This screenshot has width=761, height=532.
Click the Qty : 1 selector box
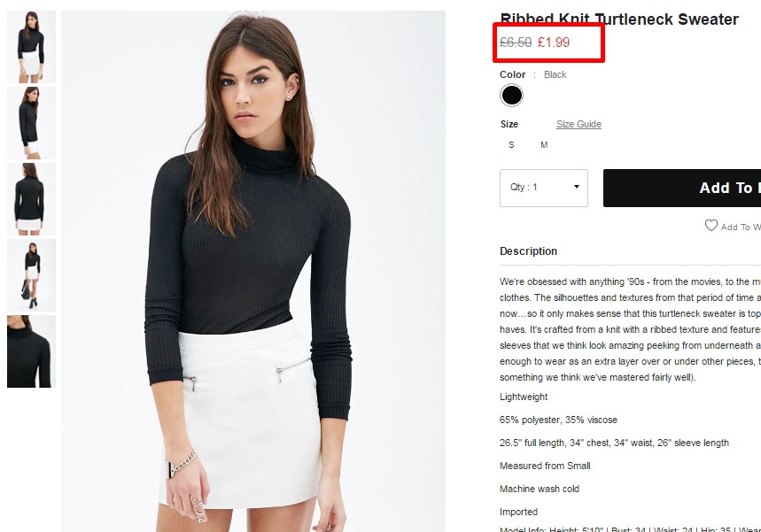[x=544, y=189]
